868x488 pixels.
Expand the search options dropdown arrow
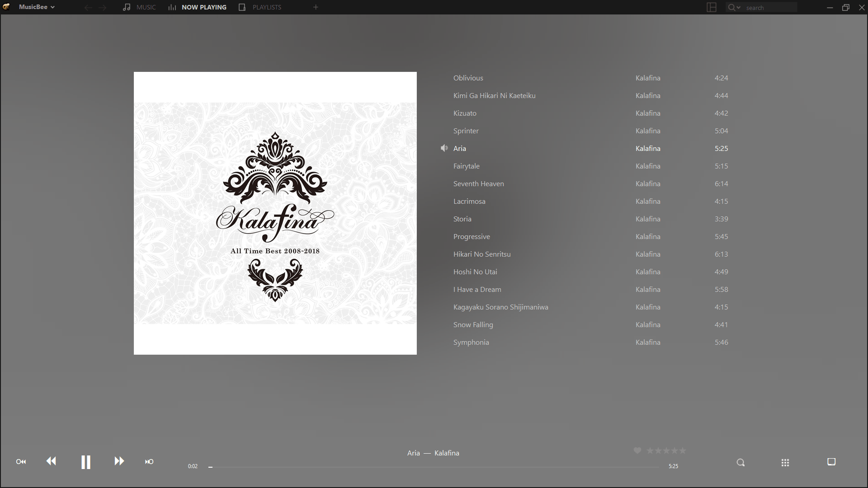pos(739,8)
